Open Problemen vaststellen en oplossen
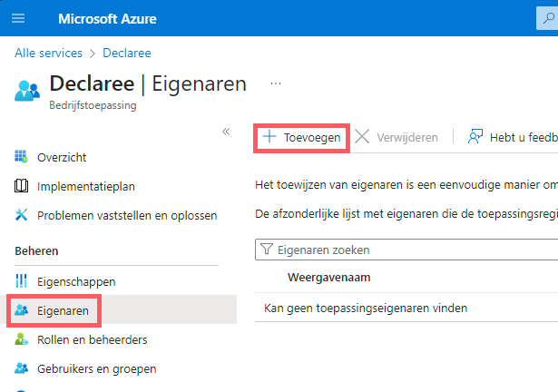 [127, 215]
